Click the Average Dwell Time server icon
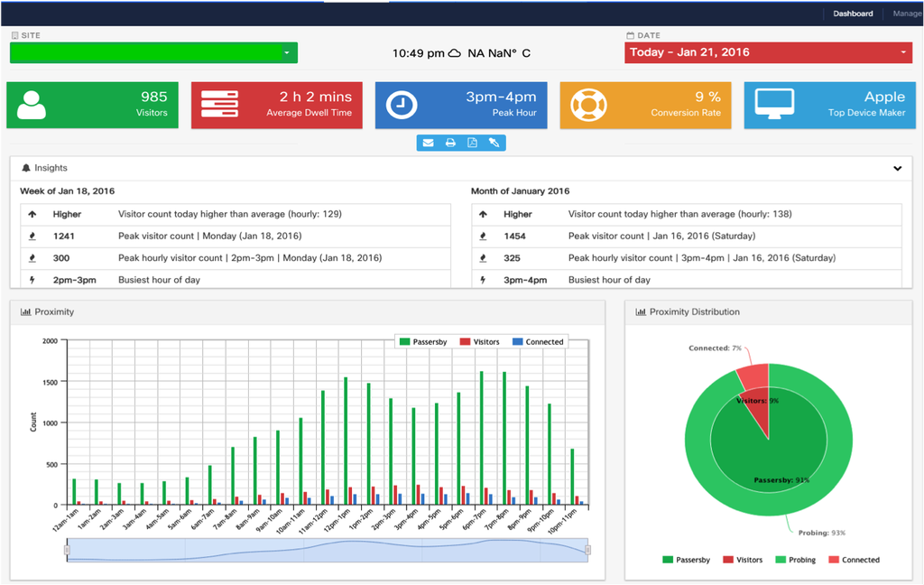The width and height of the screenshot is (924, 585). tap(219, 105)
